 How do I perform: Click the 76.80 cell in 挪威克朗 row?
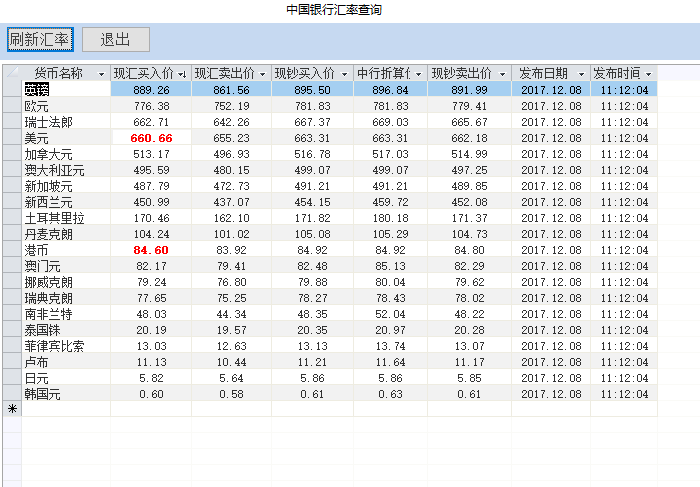coord(231,282)
